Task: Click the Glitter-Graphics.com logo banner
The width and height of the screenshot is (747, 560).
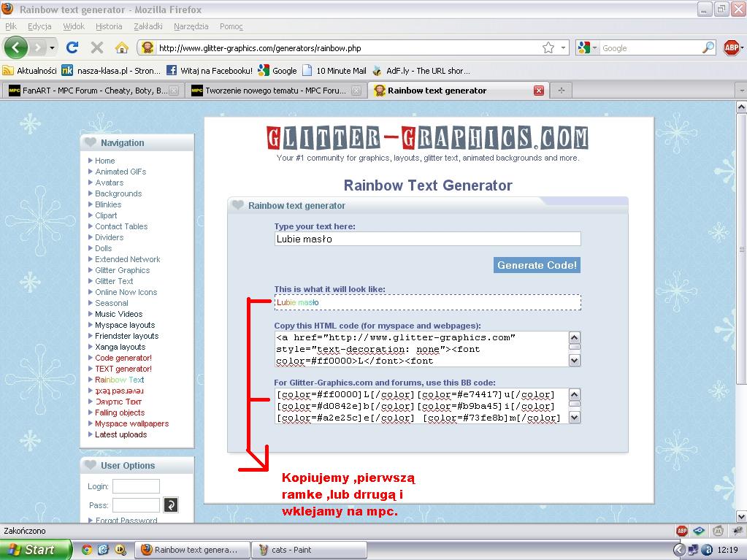Action: click(x=427, y=138)
